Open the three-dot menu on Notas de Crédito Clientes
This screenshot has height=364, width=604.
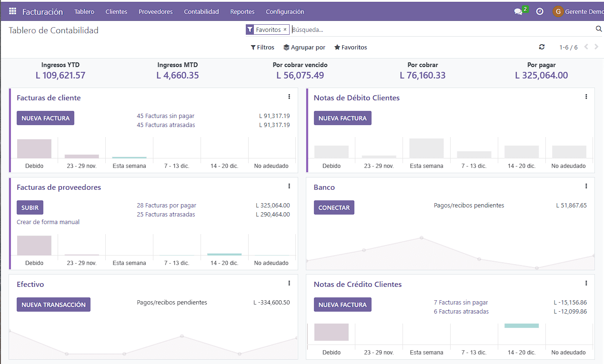click(x=586, y=283)
